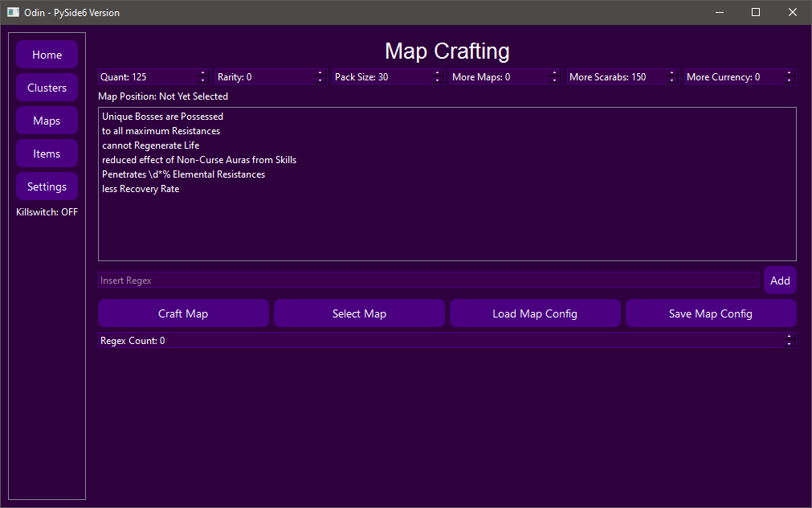The image size is (812, 508).
Task: Click the Add button beside the regex field
Action: click(x=780, y=280)
